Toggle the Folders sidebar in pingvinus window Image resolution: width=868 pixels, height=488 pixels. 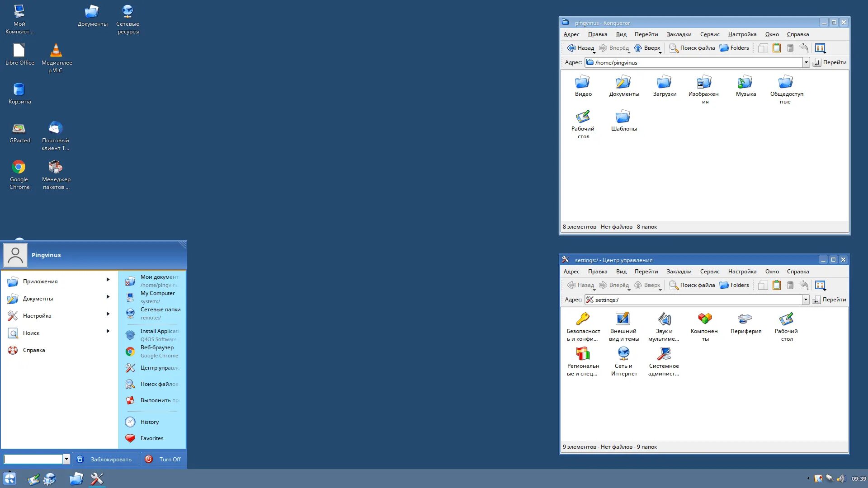tap(734, 48)
